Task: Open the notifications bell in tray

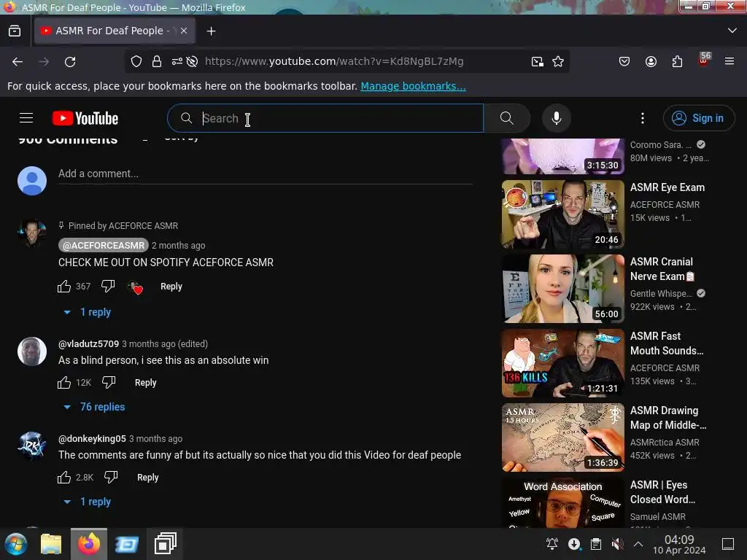Action: tap(552, 544)
